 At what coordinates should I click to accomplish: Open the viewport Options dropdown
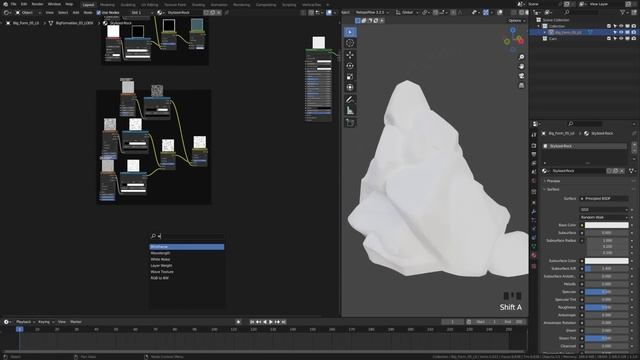point(516,20)
